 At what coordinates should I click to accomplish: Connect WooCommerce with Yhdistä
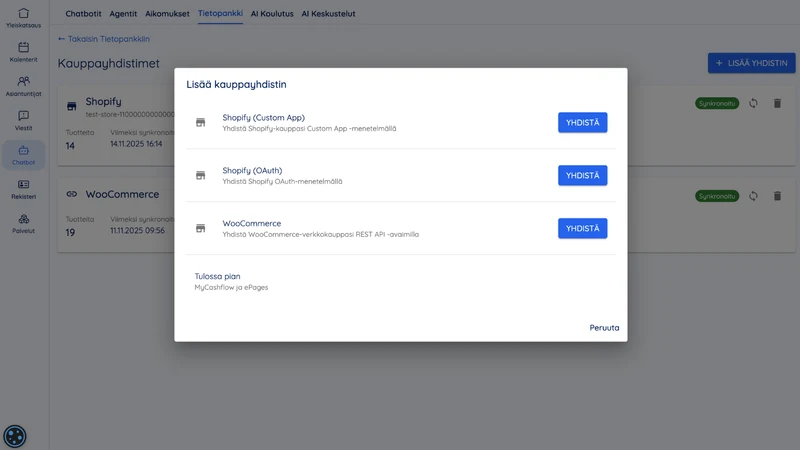pyautogui.click(x=582, y=228)
